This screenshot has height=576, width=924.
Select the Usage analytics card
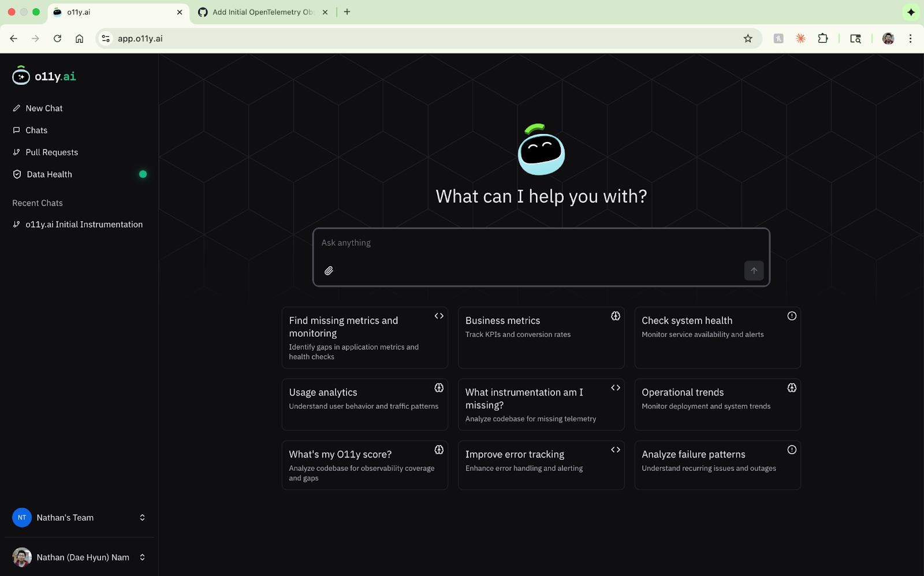(365, 405)
